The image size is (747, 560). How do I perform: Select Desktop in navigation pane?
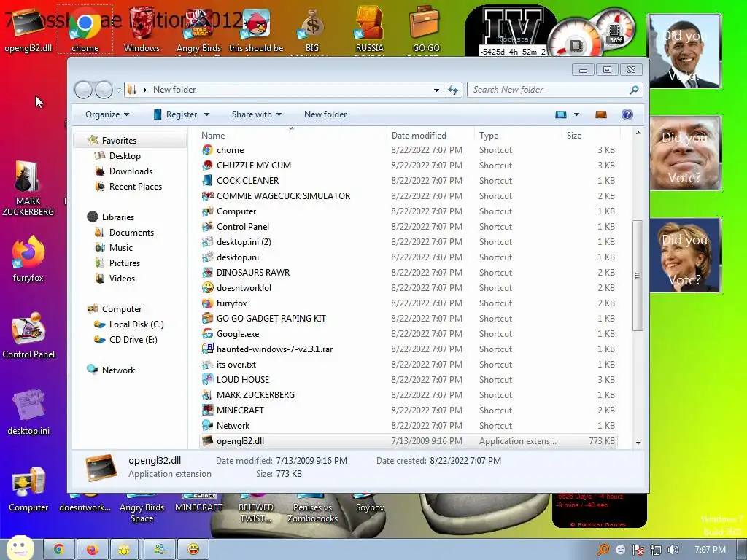[x=125, y=156]
